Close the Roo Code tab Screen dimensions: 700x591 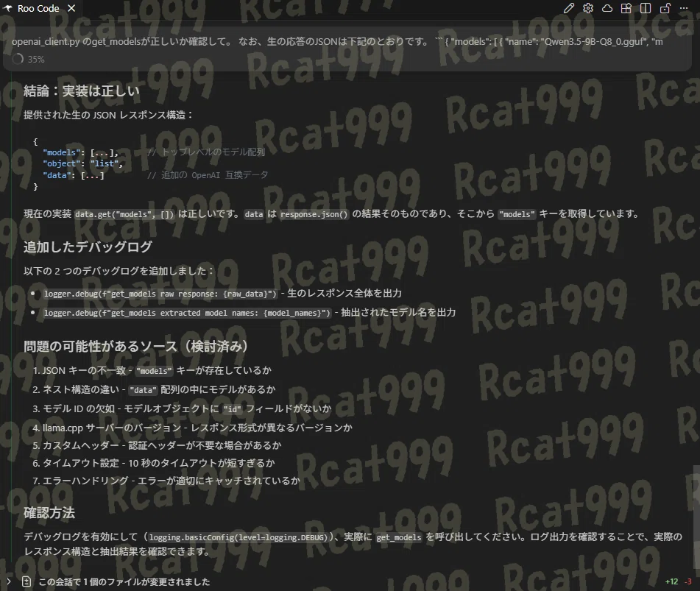[x=71, y=9]
